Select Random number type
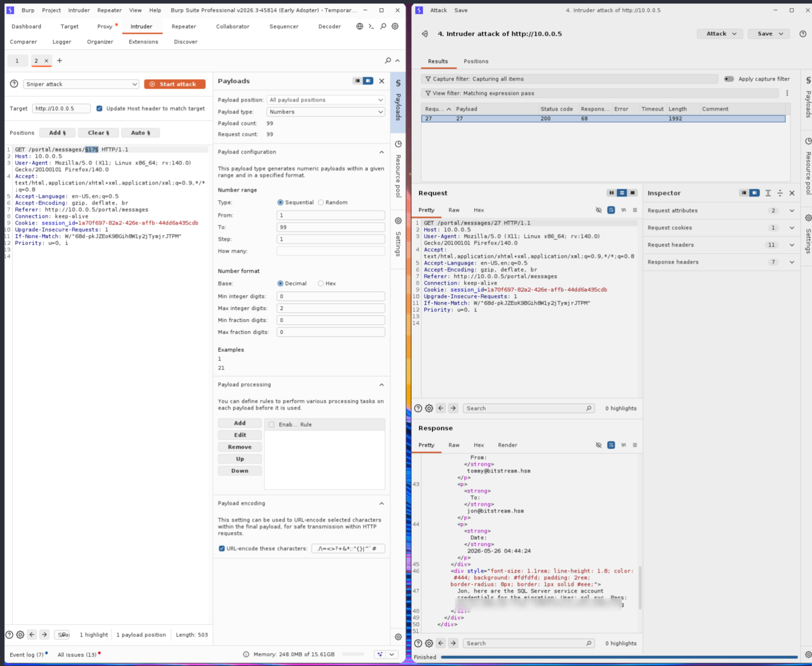The width and height of the screenshot is (812, 666). [321, 202]
